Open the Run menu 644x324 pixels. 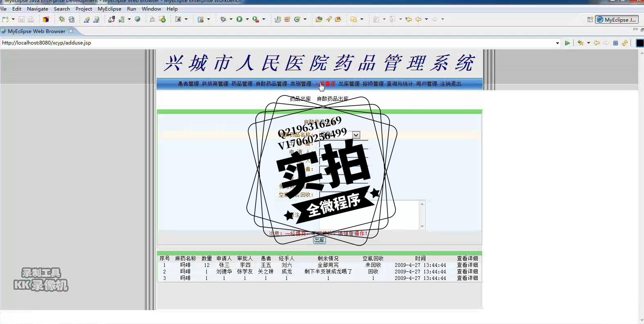pyautogui.click(x=132, y=9)
